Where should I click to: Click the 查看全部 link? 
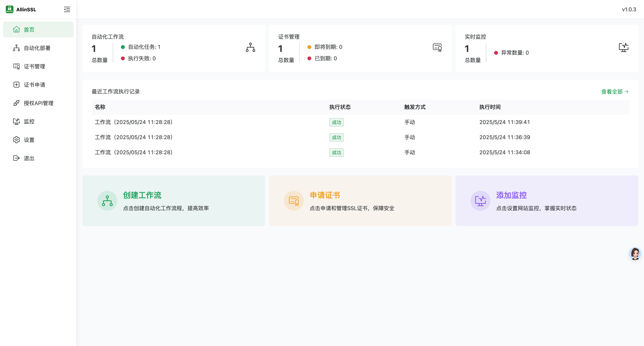tap(614, 92)
